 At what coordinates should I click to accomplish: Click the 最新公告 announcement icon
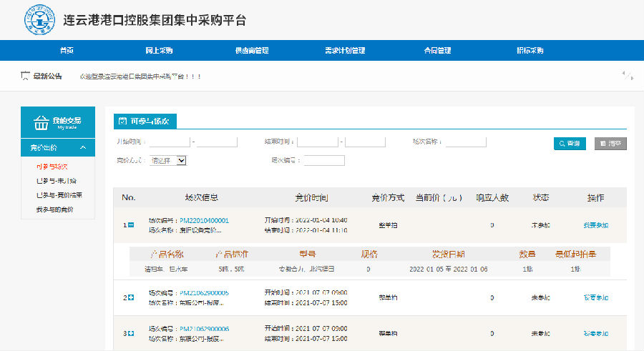[25, 76]
